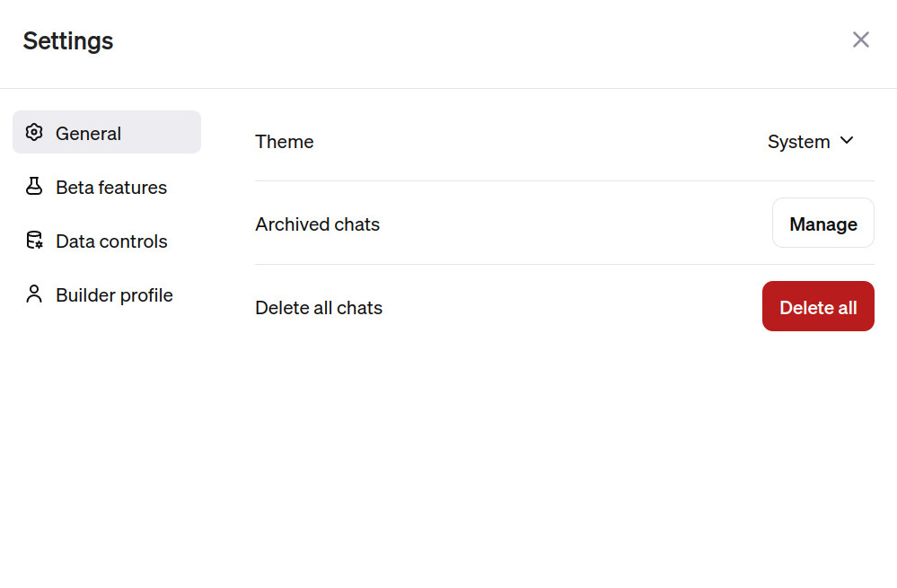Click the Beta features label text
The height and width of the screenshot is (588, 897).
[111, 188]
